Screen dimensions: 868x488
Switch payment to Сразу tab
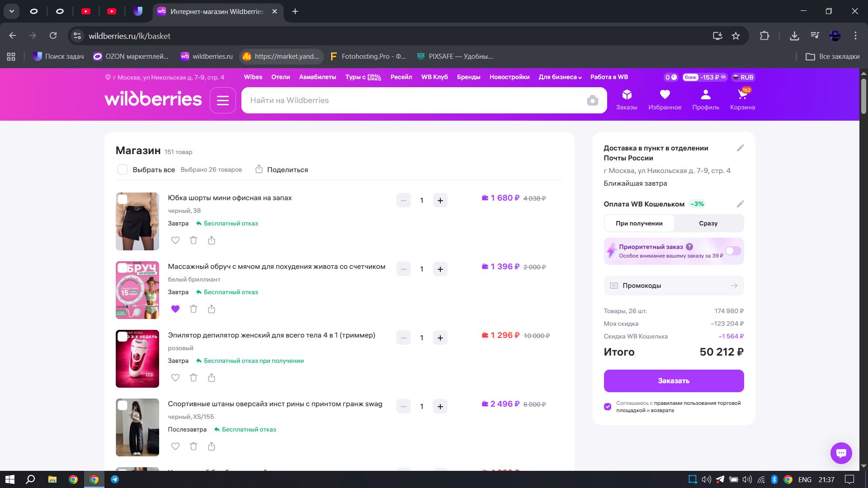[x=708, y=223]
